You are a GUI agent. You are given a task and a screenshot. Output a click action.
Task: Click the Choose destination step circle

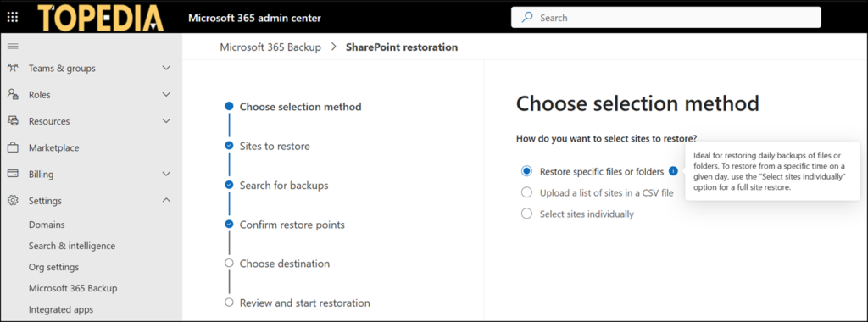229,264
